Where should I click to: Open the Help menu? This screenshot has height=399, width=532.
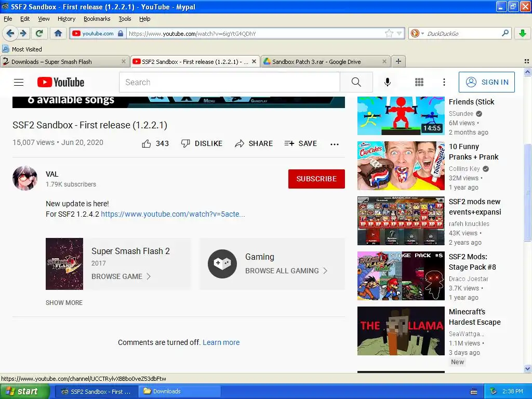tap(144, 19)
